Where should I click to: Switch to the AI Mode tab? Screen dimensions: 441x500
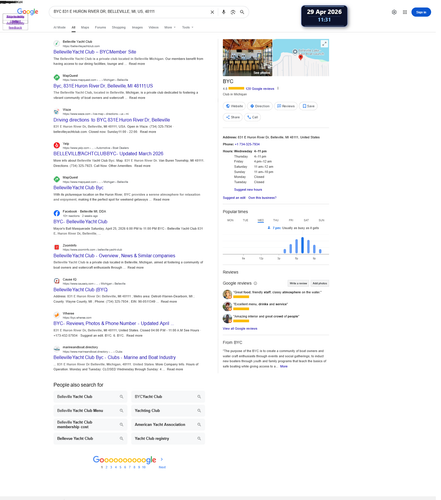point(59,27)
